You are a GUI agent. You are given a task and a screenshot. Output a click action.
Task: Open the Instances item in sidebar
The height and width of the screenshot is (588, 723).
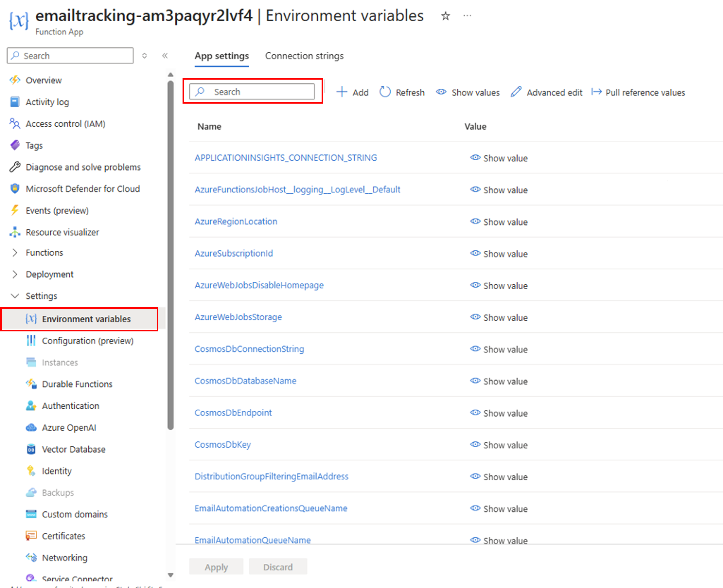click(60, 362)
